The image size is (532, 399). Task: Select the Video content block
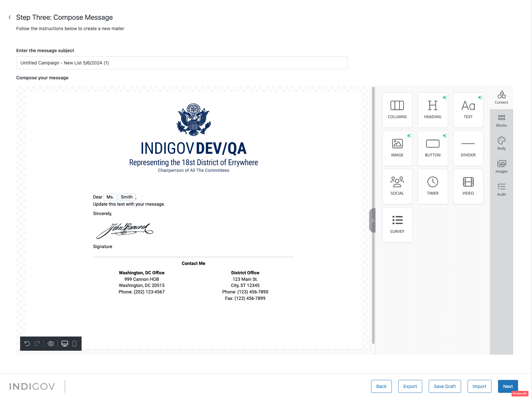point(468,187)
